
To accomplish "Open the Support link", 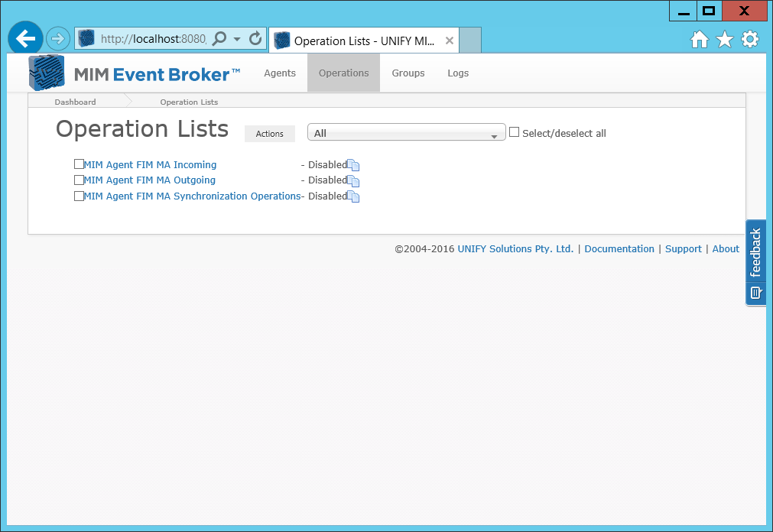I will tap(684, 249).
